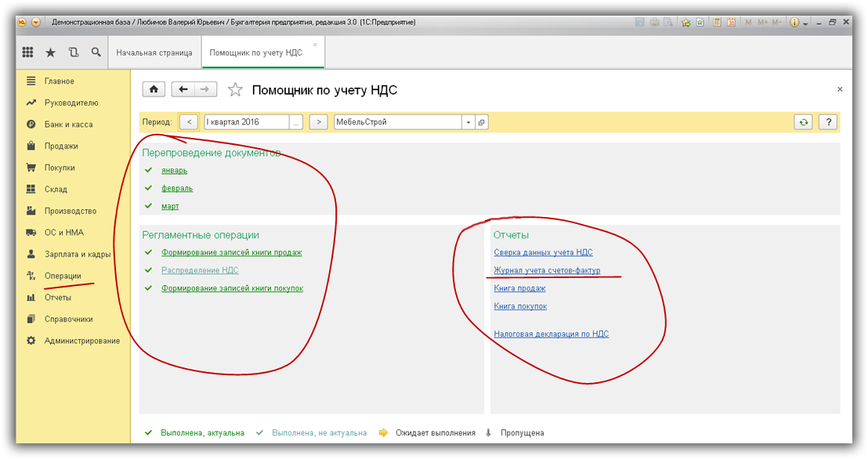Open Справочники section in sidebar
Screen dimensions: 868x459
click(x=69, y=319)
